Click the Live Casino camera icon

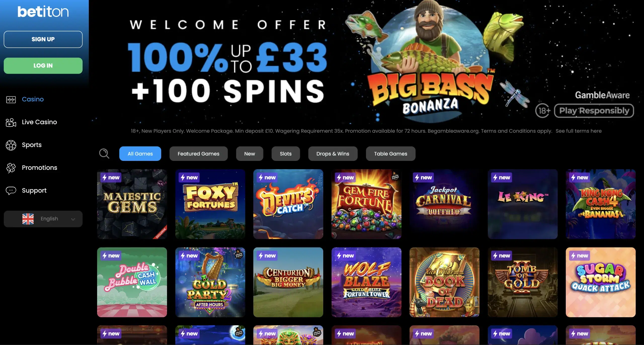click(11, 122)
